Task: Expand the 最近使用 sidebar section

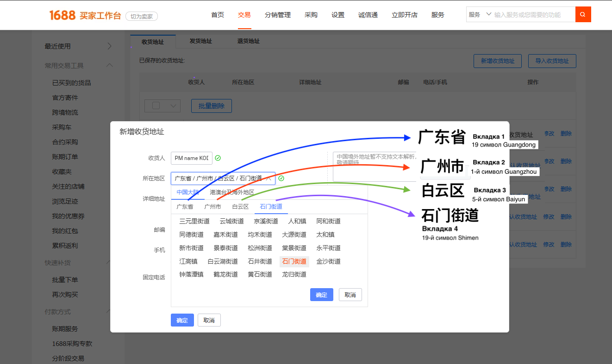Action: click(x=109, y=46)
